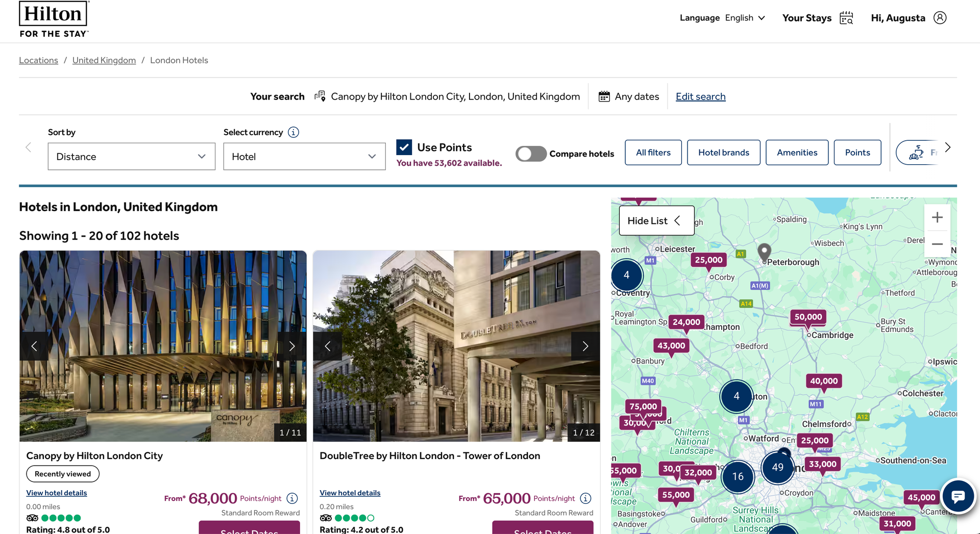
Task: Click the info icon next to 68,000 Points/night
Action: (291, 499)
